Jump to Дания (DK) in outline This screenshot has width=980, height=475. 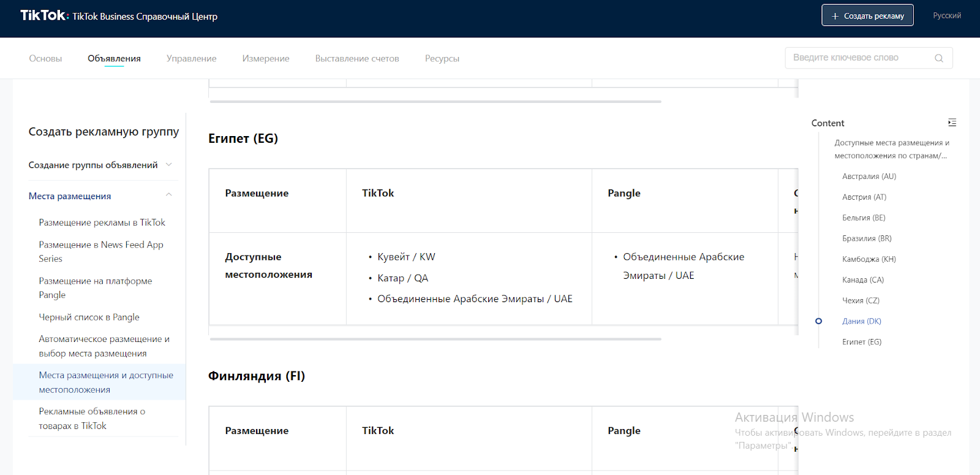click(862, 321)
